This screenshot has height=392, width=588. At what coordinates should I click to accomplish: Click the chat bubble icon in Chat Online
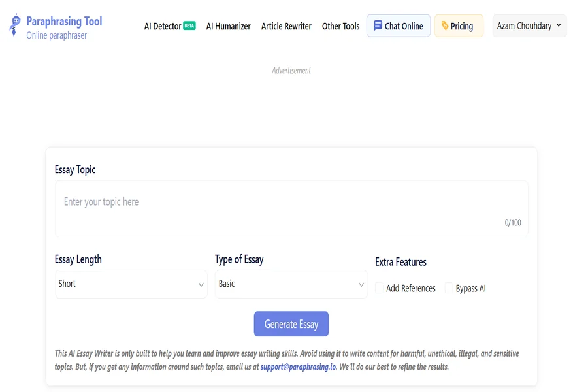tap(378, 26)
